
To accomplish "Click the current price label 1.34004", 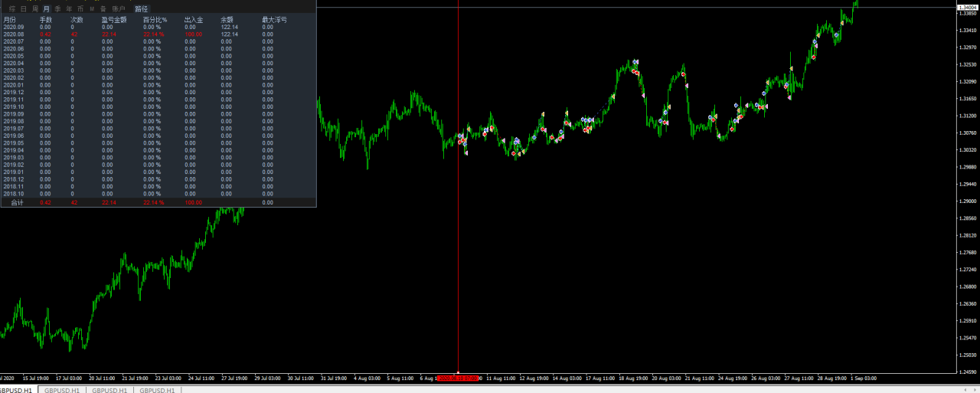I will coord(966,7).
